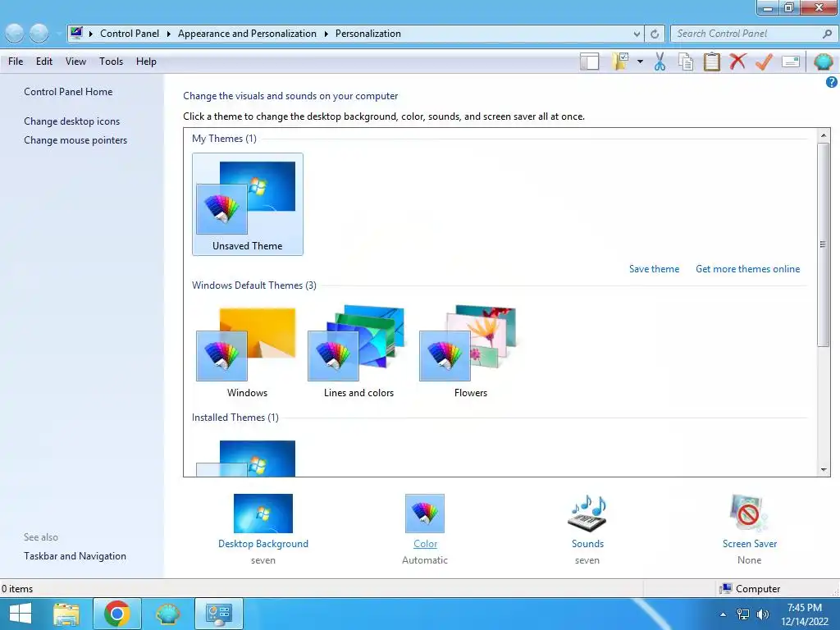
Task: Select the Unsaved Theme thumbnail
Action: click(247, 203)
